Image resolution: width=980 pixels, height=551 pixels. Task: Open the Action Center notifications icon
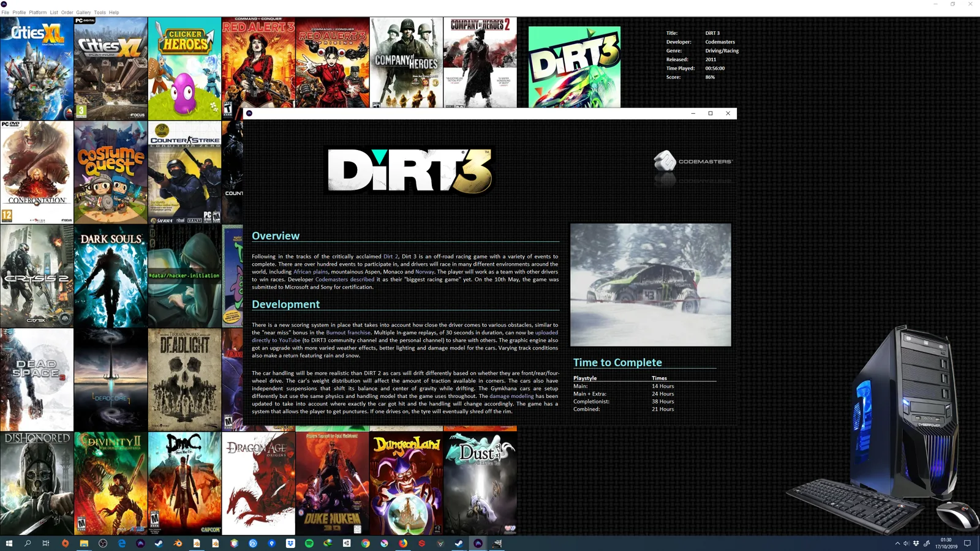pos(968,543)
